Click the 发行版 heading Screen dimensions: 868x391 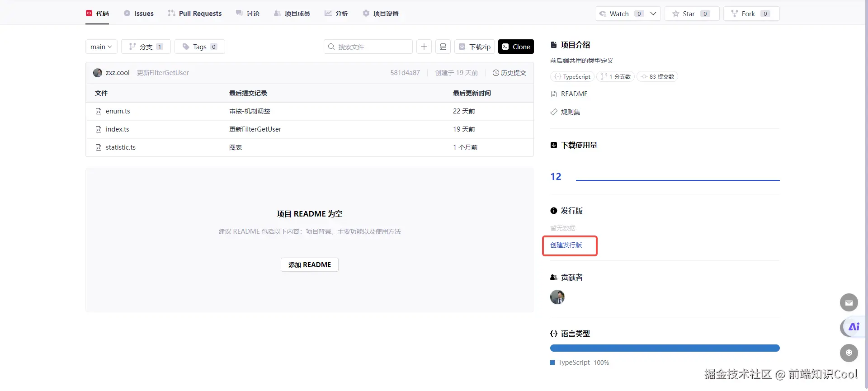(566, 211)
